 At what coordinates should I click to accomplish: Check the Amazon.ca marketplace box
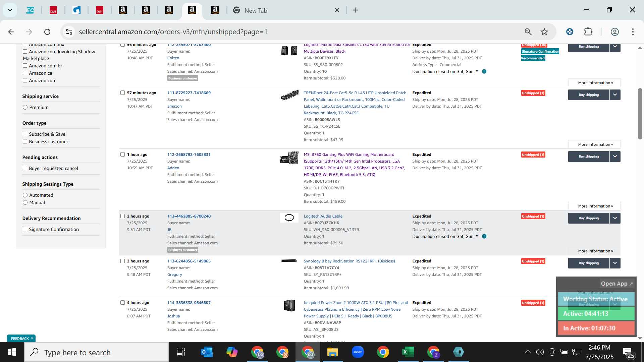coord(25,73)
